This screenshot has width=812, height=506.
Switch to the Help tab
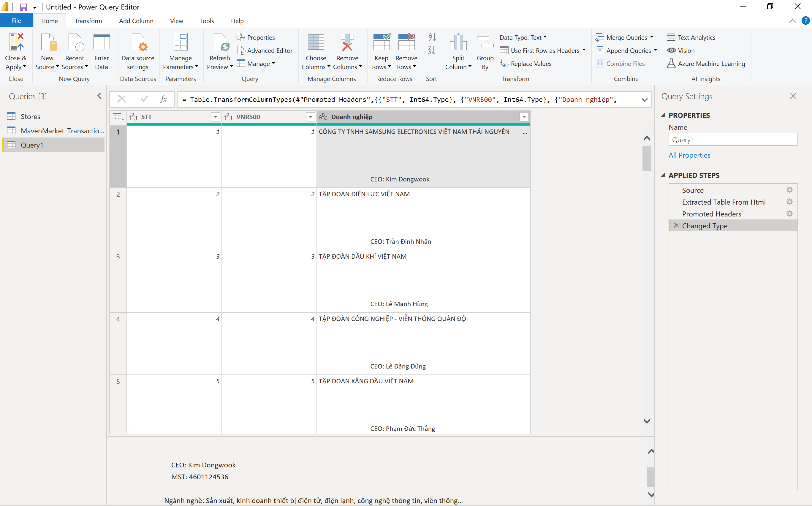(x=237, y=21)
